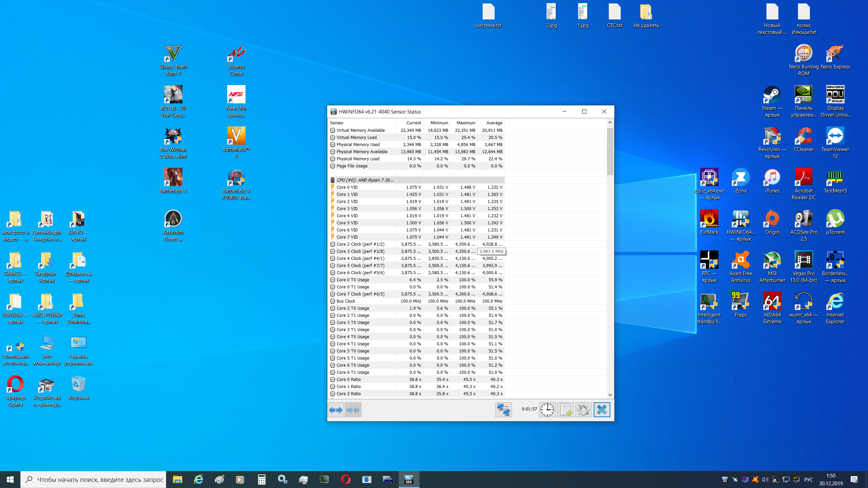Click the Windows search box in taskbar
Screen dimensions: 868x488
tap(94, 480)
